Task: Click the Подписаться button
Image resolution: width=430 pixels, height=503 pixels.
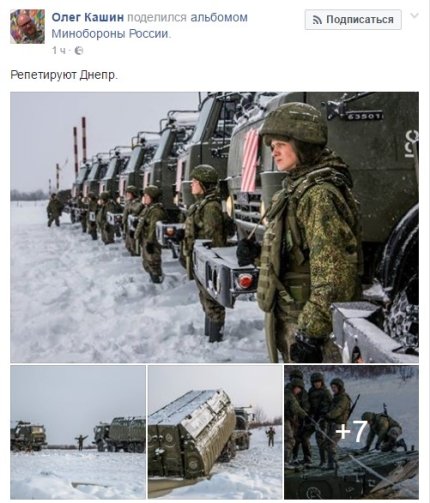Action: (353, 20)
